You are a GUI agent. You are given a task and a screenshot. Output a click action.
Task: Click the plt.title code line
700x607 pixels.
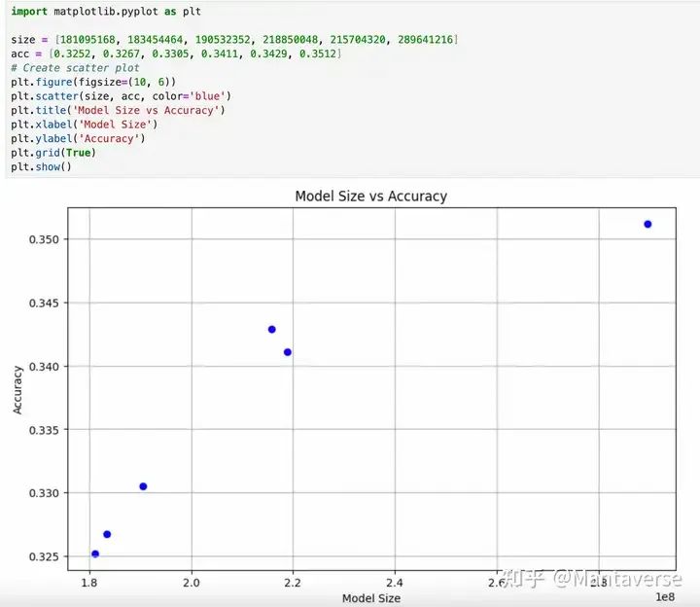click(x=118, y=110)
